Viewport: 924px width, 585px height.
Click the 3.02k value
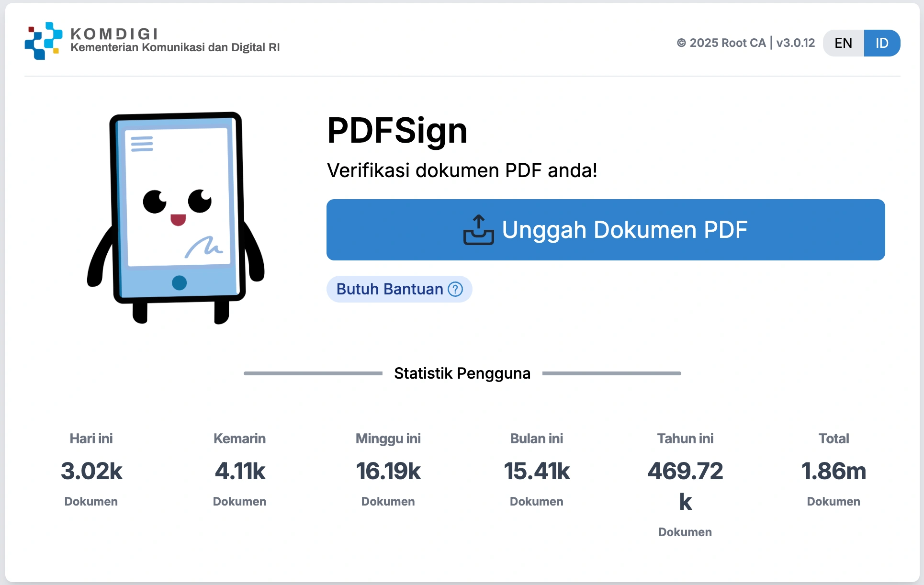click(91, 471)
